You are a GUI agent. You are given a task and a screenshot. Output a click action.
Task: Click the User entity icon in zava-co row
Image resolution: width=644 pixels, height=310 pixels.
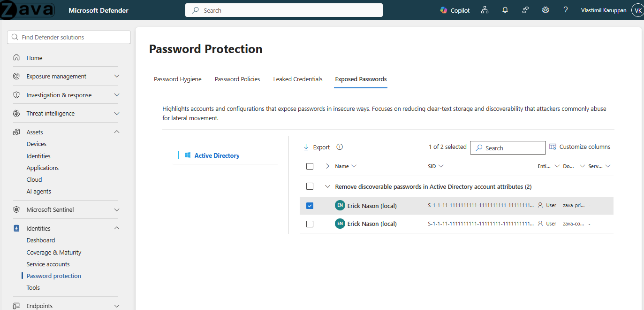tap(540, 224)
